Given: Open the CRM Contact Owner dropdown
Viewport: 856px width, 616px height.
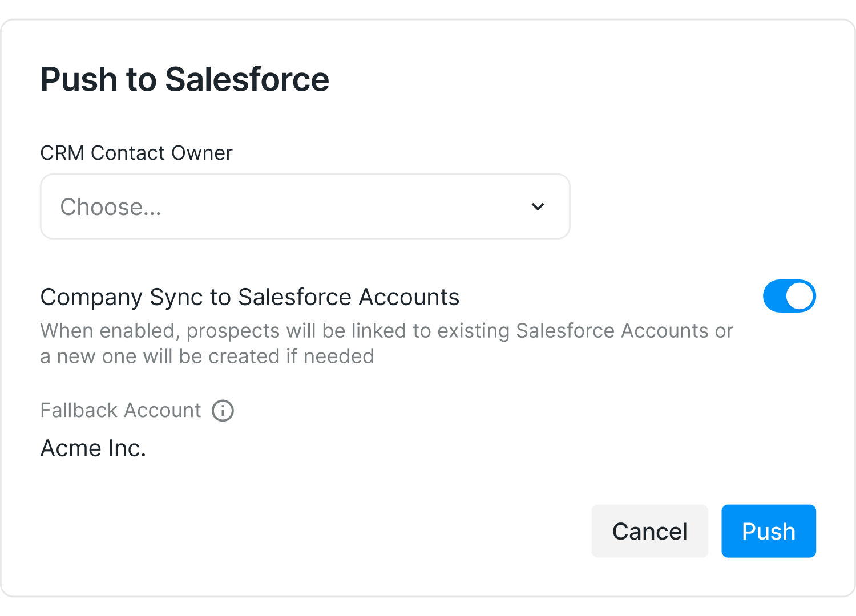Looking at the screenshot, I should (x=305, y=206).
